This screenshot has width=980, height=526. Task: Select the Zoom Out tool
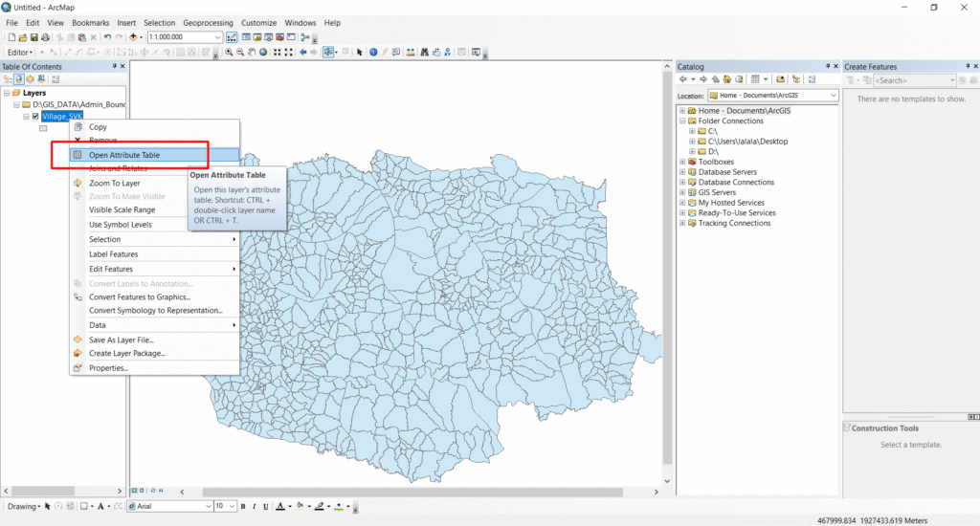pyautogui.click(x=240, y=53)
